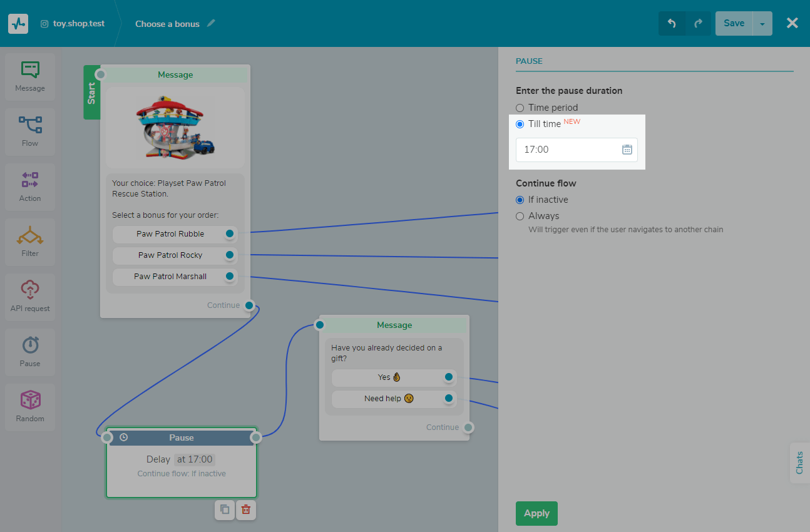Select the Action block icon
The height and width of the screenshot is (532, 810).
[x=30, y=187]
